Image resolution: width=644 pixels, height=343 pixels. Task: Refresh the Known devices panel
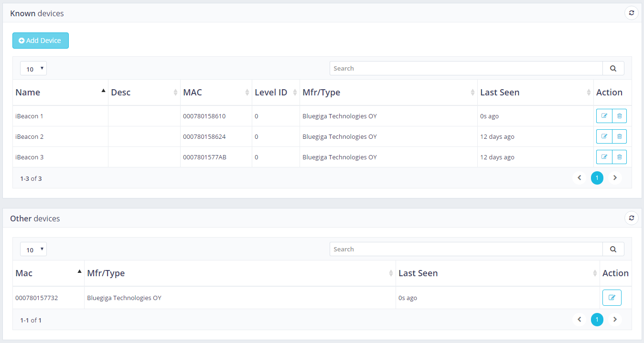[632, 13]
